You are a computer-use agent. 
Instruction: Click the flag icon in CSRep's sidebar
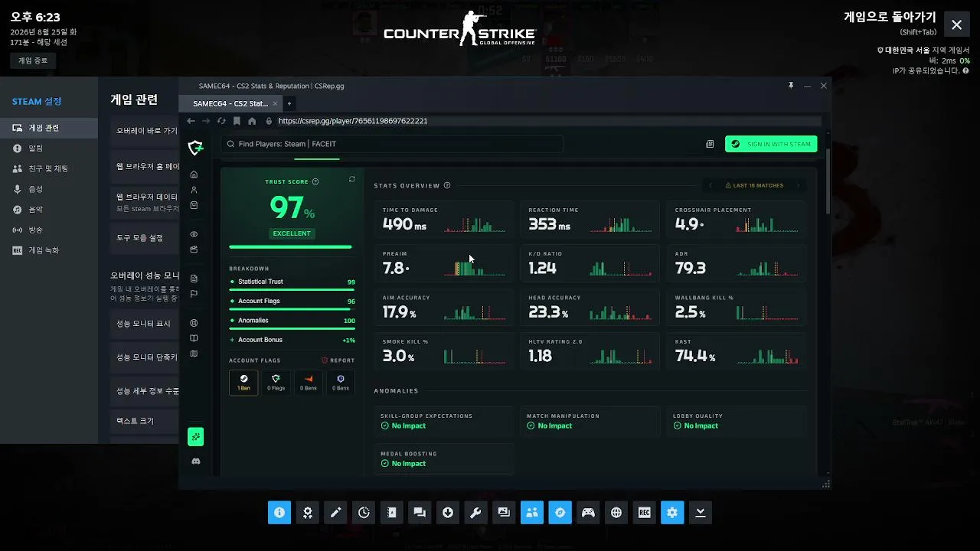pyautogui.click(x=194, y=294)
